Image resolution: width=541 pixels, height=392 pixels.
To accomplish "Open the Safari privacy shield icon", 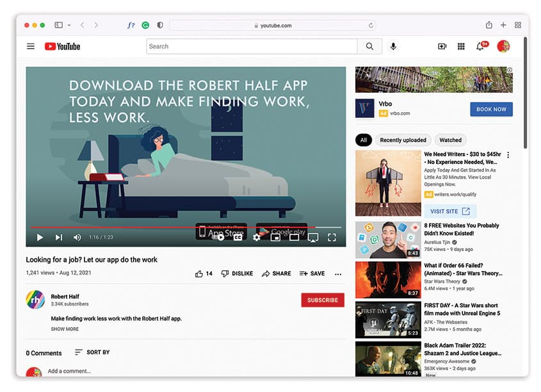I will click(x=160, y=25).
